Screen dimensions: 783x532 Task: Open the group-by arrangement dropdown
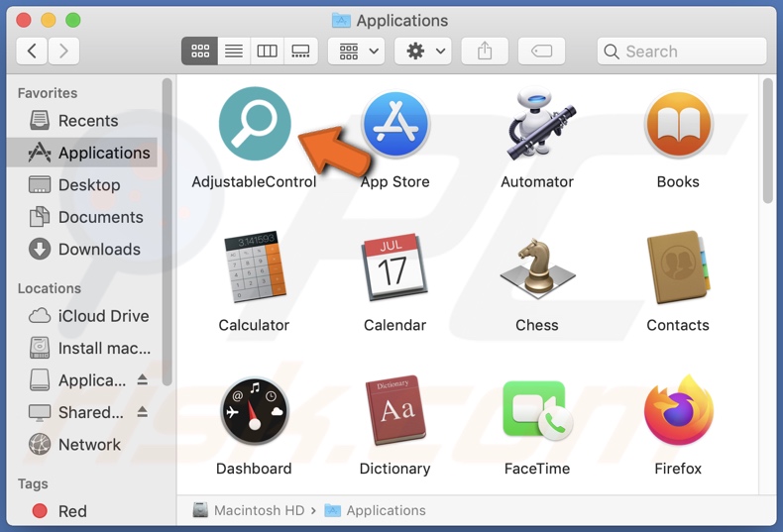(357, 51)
